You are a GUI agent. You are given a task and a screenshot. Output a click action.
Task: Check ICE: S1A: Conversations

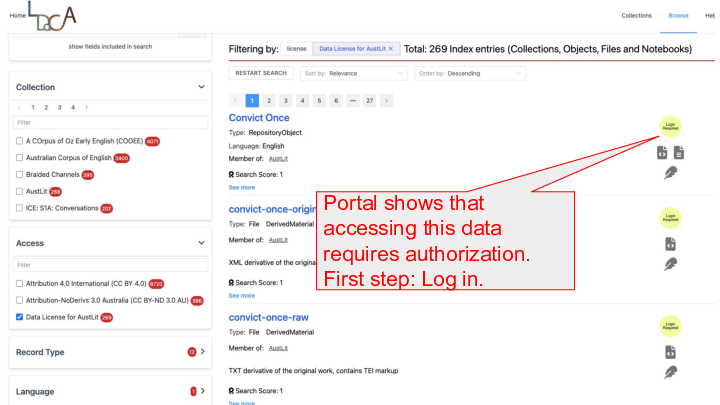[19, 208]
